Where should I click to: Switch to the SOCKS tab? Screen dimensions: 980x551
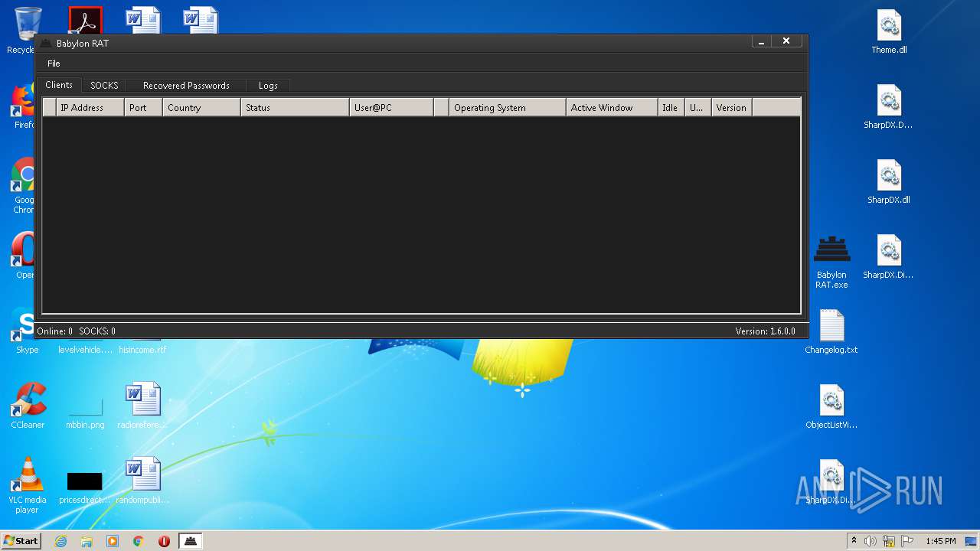[104, 86]
